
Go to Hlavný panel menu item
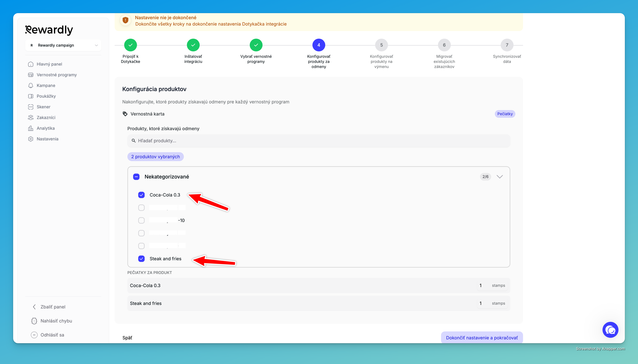pos(49,64)
